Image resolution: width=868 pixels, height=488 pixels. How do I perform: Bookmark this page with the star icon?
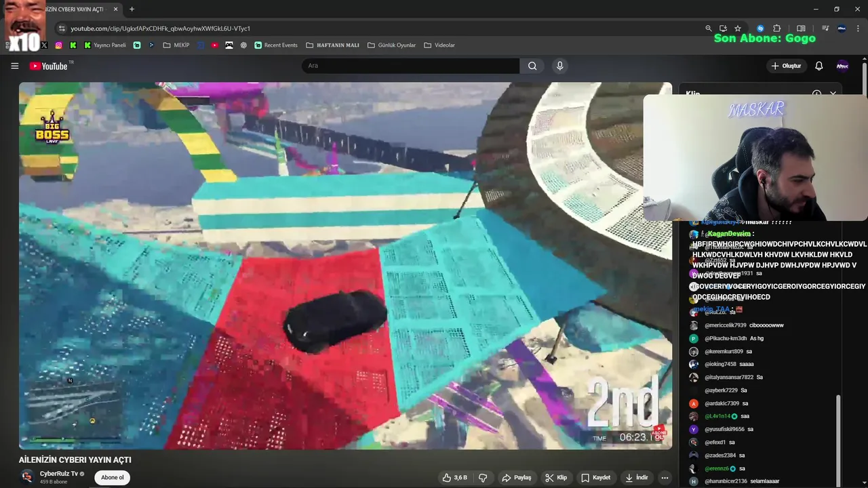click(738, 28)
